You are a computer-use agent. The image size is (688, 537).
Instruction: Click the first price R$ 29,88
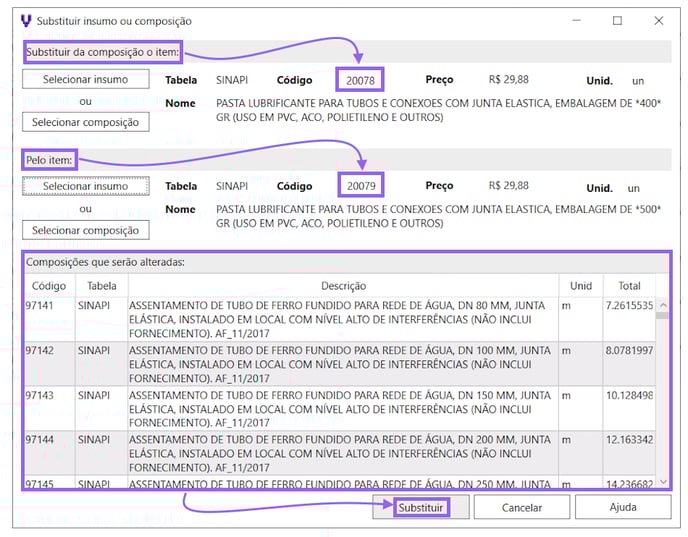(x=509, y=79)
